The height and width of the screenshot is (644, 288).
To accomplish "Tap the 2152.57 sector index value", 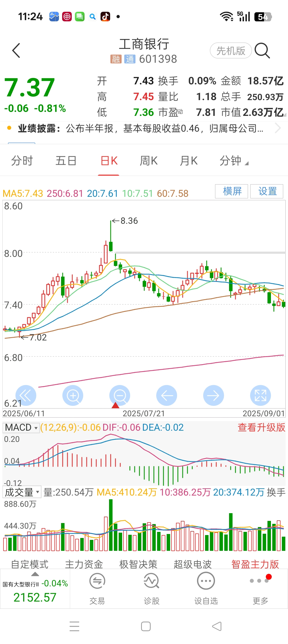I will pos(35,598).
